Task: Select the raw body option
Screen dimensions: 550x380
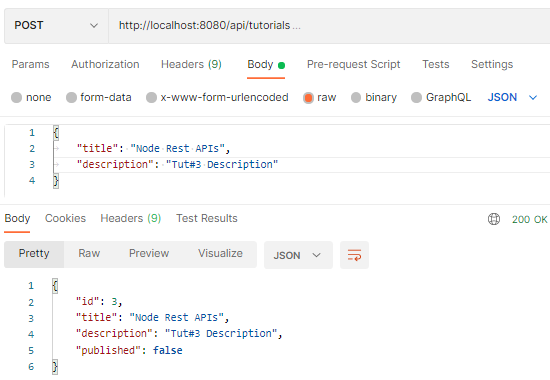Action: (320, 97)
